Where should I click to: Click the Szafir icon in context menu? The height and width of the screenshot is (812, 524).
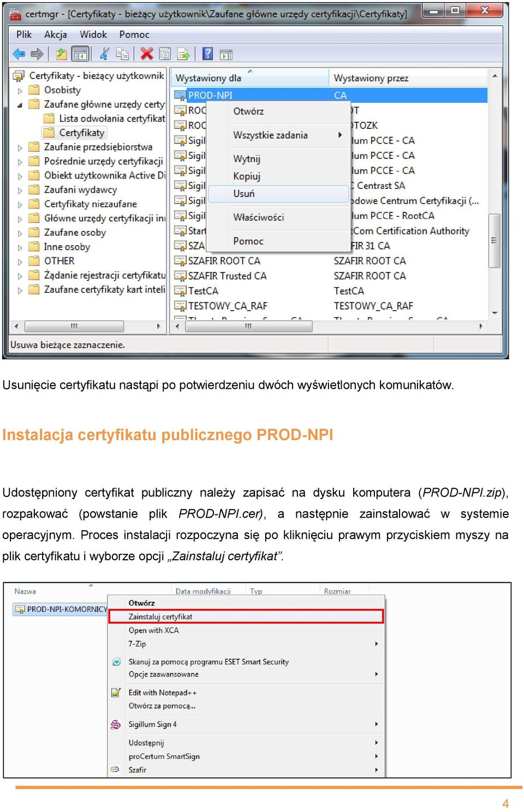click(115, 769)
